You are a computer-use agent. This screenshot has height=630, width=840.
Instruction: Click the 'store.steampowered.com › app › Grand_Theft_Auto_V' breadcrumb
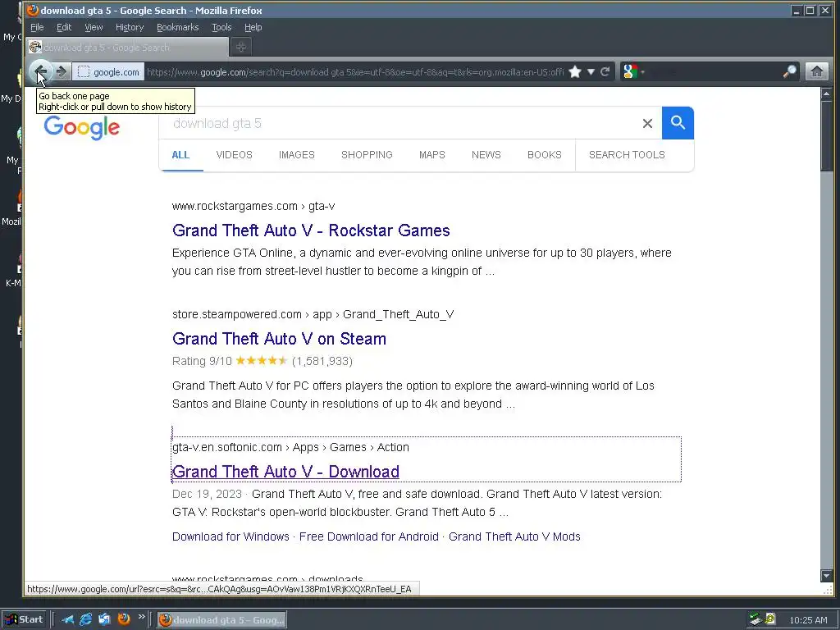[x=313, y=314]
